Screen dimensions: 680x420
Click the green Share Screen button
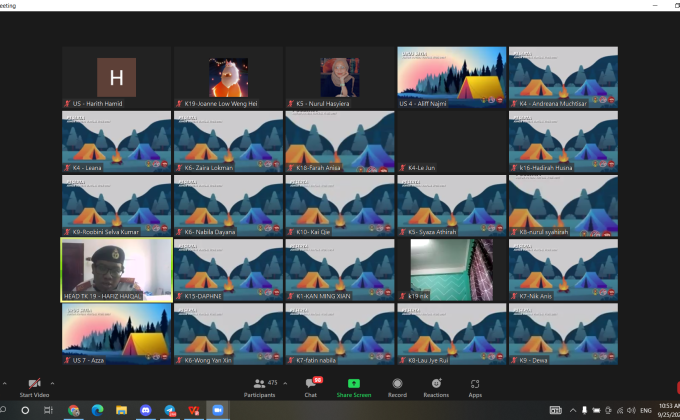[353, 384]
